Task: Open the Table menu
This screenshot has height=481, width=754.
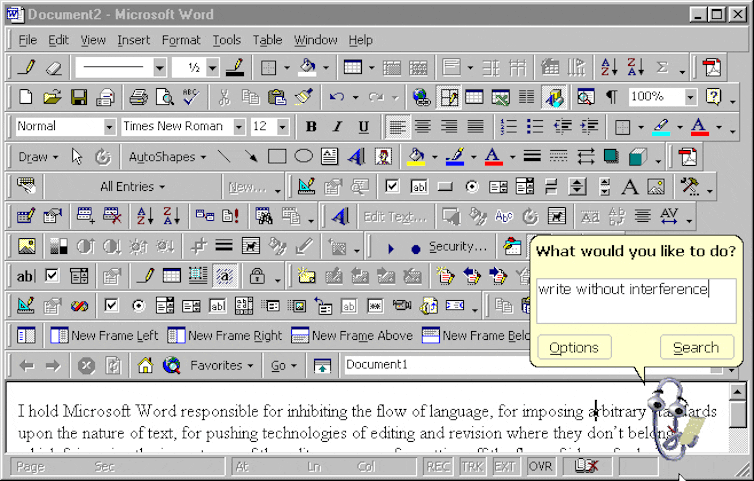Action: pyautogui.click(x=267, y=40)
